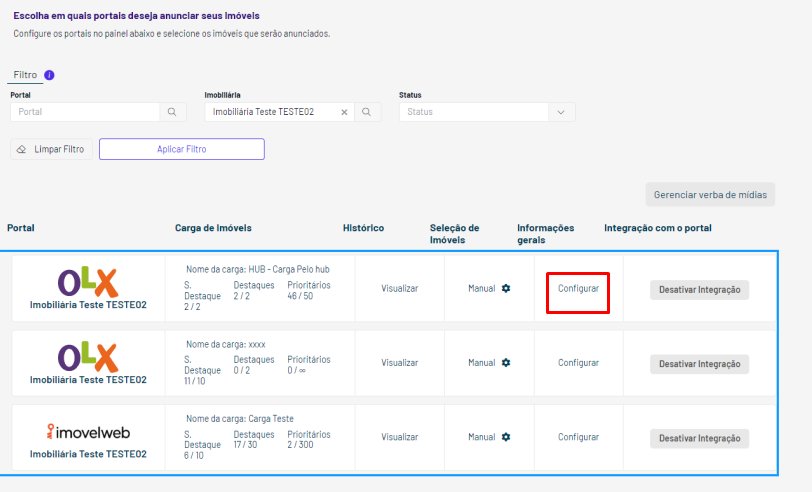Screen dimensions: 812x492
Task: Open gear settings for the xxxx carga row
Action: [x=506, y=363]
